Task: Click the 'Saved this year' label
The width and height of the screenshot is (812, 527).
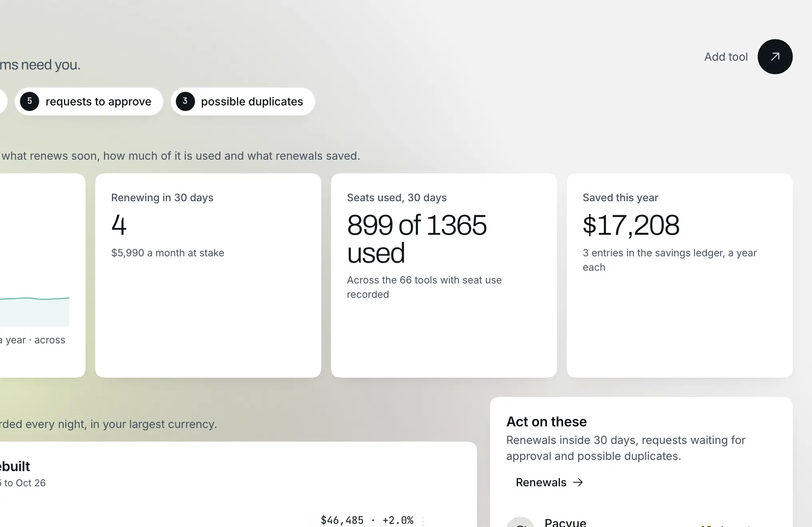Action: [620, 198]
